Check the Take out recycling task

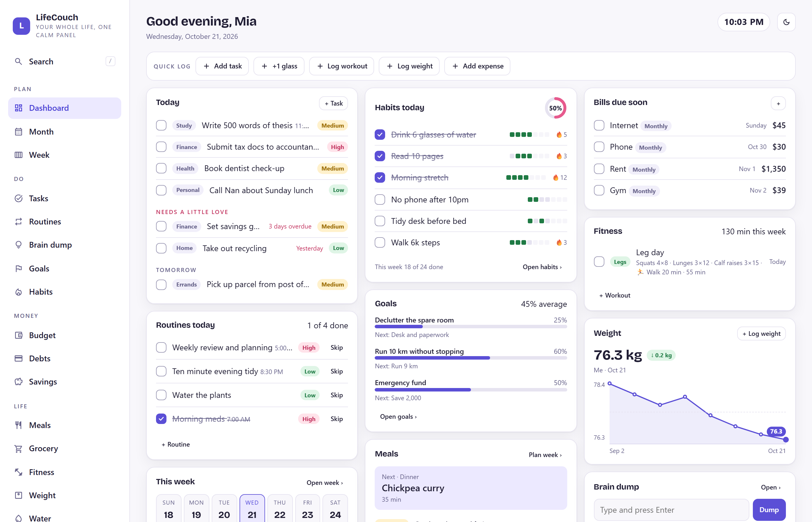click(161, 248)
